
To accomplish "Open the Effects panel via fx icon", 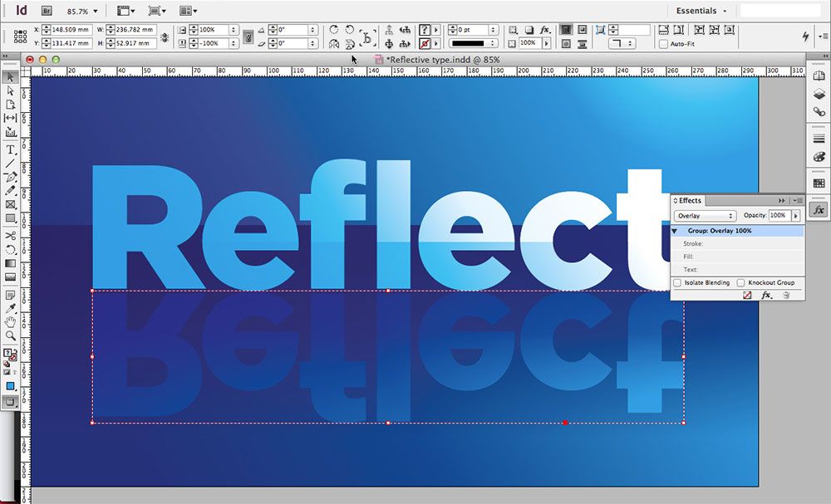I will 819,210.
